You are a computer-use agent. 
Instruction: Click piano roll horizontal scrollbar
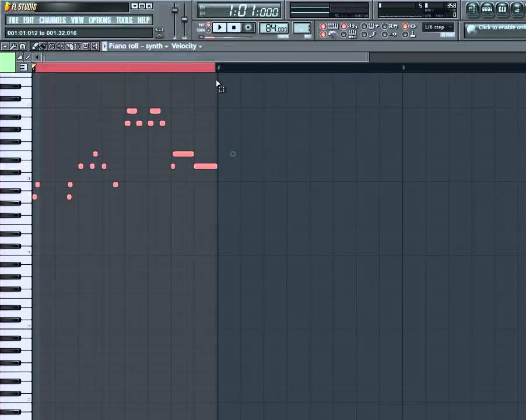coord(206,57)
